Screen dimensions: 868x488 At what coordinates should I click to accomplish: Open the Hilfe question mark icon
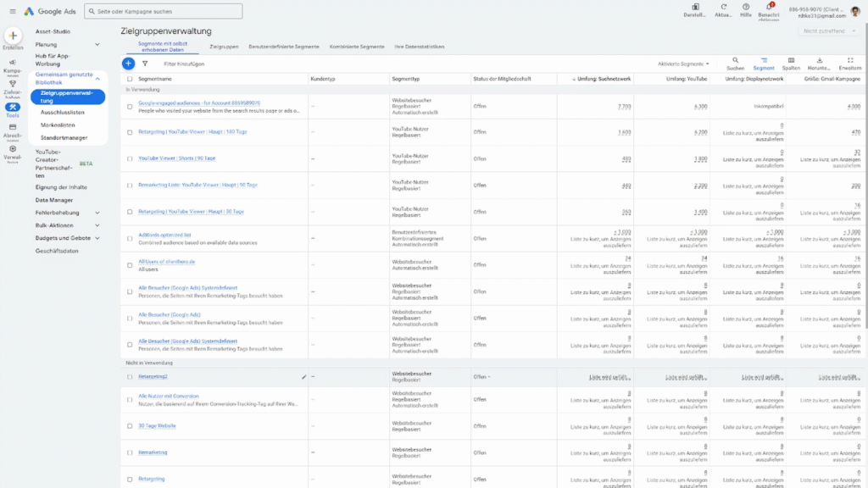point(746,7)
